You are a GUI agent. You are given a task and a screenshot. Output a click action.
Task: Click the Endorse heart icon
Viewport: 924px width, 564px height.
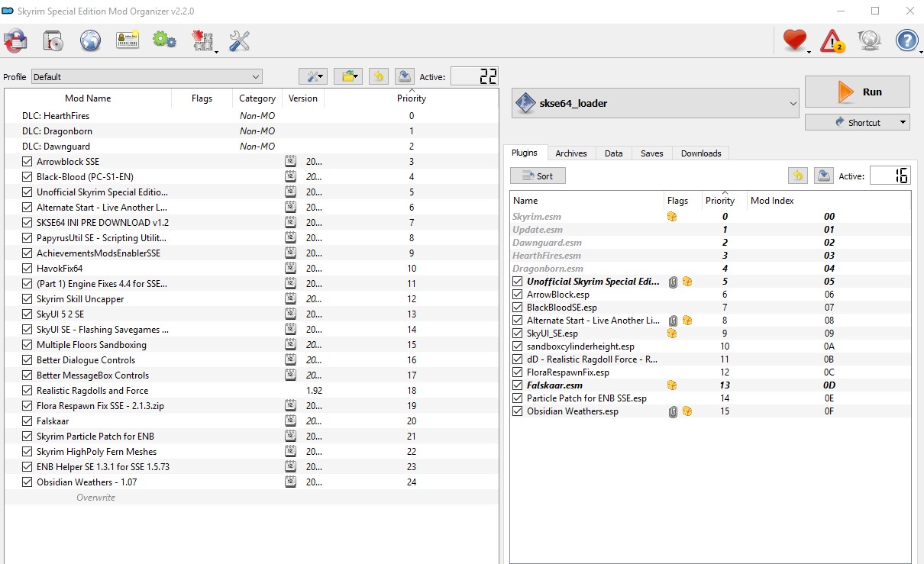click(x=795, y=40)
